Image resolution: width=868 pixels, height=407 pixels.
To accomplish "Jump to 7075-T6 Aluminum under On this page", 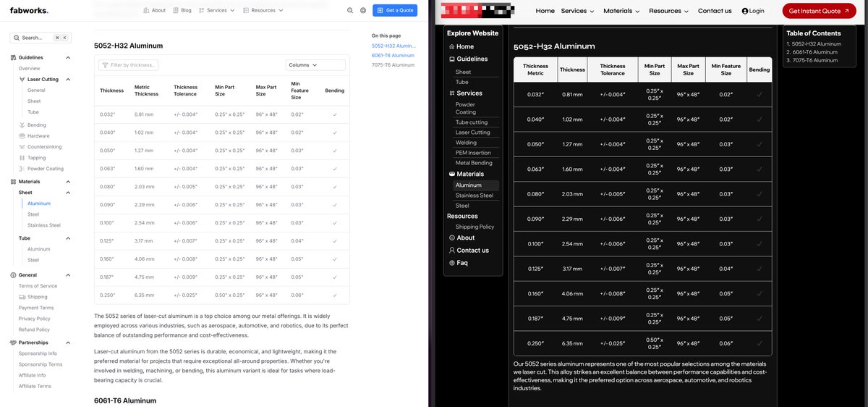I will 393,64.
